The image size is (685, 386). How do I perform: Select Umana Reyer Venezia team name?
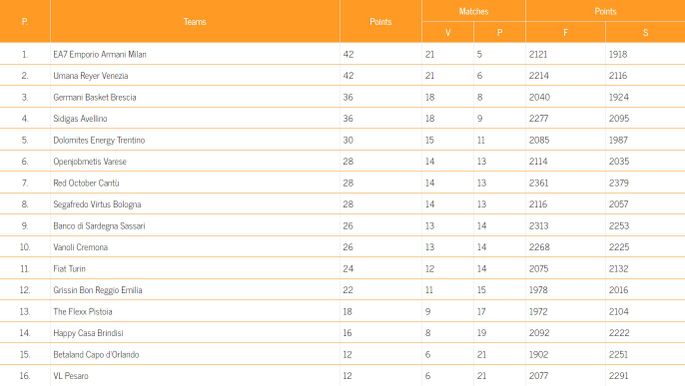91,76
